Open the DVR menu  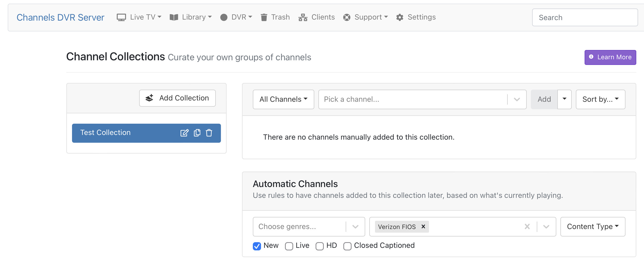[x=236, y=17]
